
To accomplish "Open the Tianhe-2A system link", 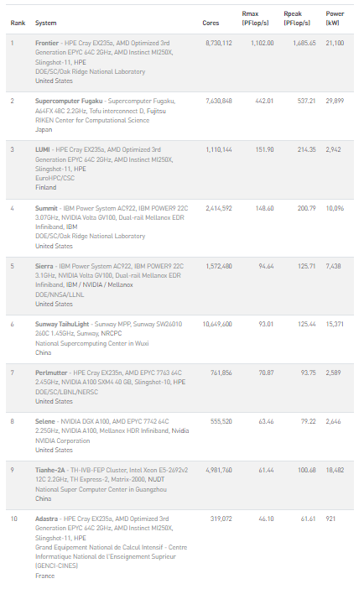I will 50,470.
